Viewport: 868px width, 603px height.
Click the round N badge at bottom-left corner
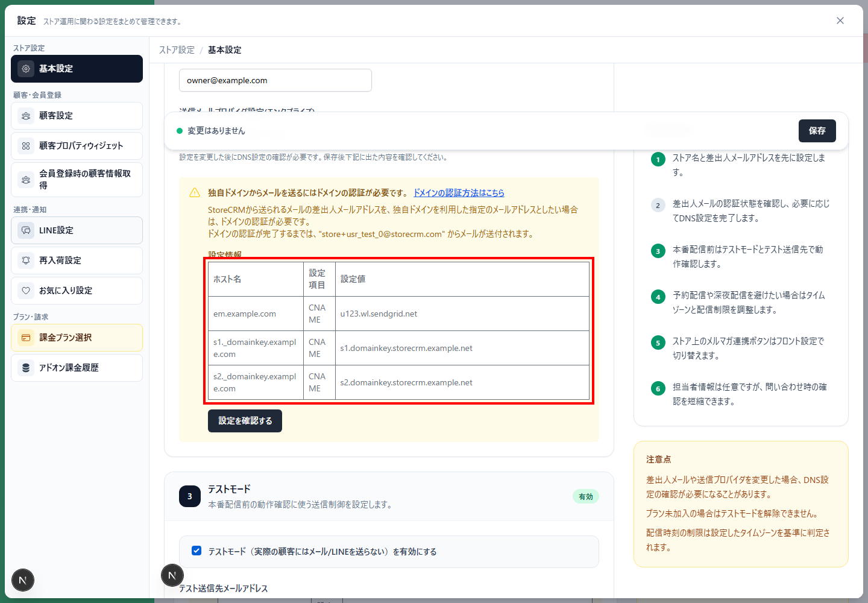pyautogui.click(x=23, y=581)
